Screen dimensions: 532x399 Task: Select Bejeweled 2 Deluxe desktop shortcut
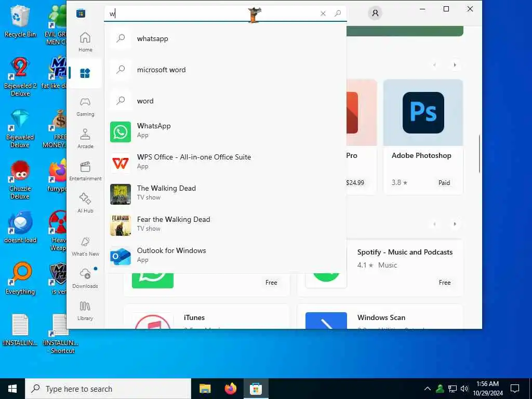[20, 77]
